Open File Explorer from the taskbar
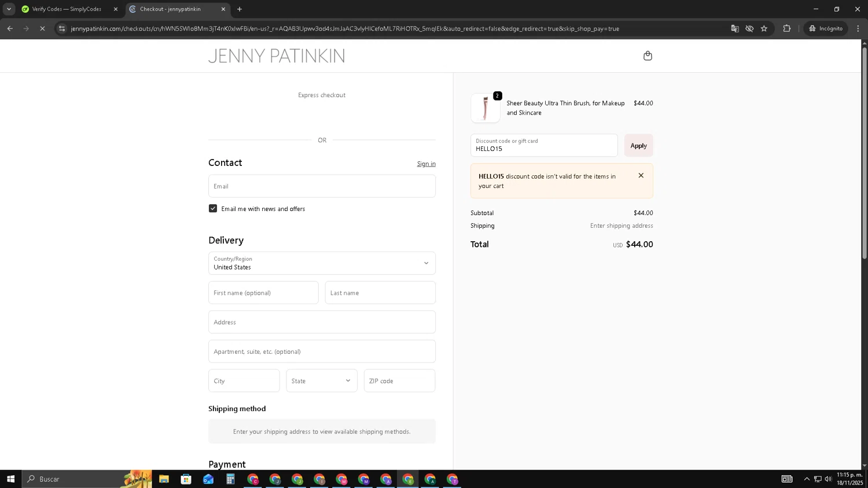868x488 pixels. click(164, 479)
